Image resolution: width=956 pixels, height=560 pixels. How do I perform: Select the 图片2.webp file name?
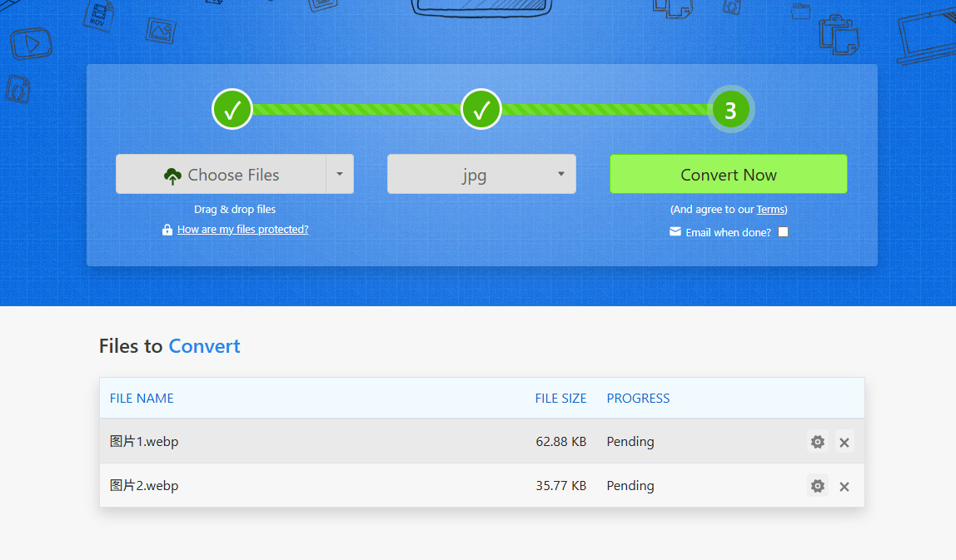click(144, 486)
